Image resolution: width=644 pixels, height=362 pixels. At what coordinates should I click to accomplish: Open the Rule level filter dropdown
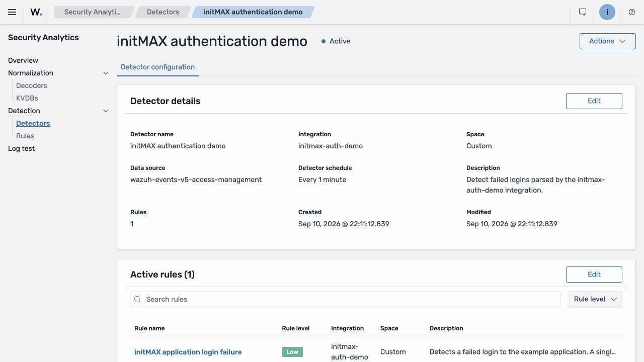coord(595,299)
